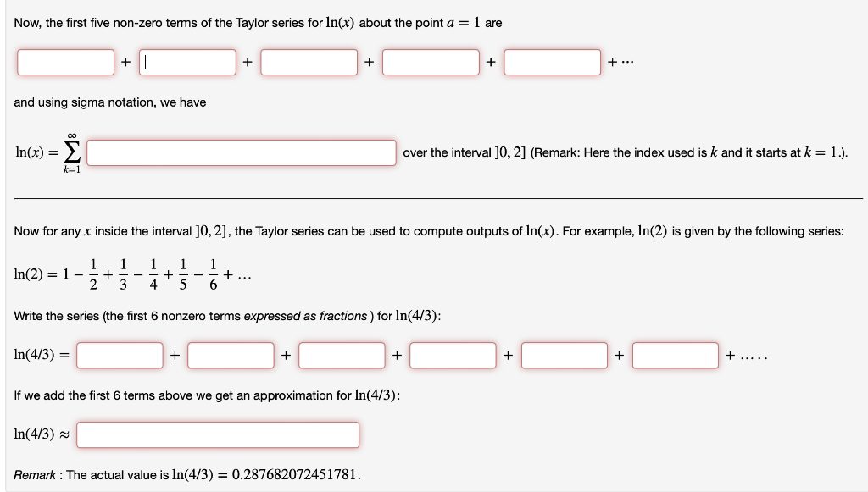Click the heading about first five non-zero terms

coord(254,23)
